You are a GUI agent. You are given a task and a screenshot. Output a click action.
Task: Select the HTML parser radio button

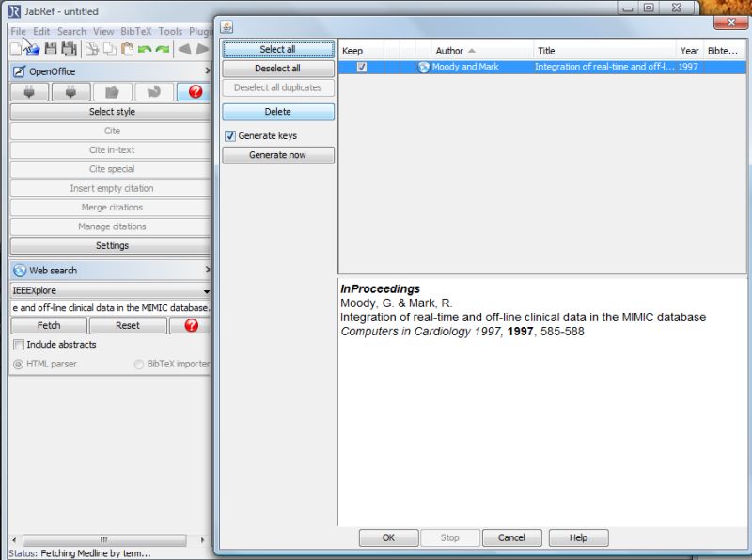(x=18, y=365)
